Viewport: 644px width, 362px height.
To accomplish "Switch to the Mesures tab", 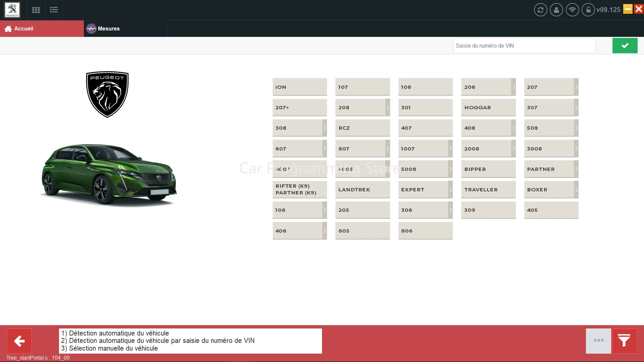I will pyautogui.click(x=125, y=28).
